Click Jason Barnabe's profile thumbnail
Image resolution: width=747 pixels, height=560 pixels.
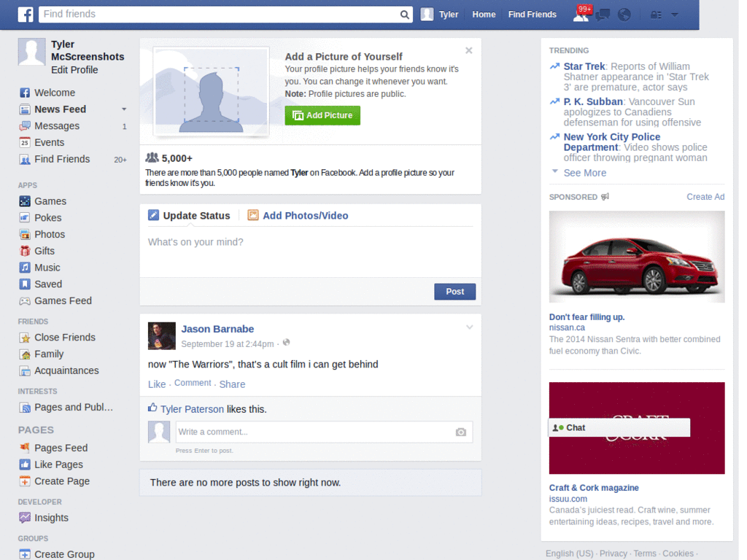[161, 336]
